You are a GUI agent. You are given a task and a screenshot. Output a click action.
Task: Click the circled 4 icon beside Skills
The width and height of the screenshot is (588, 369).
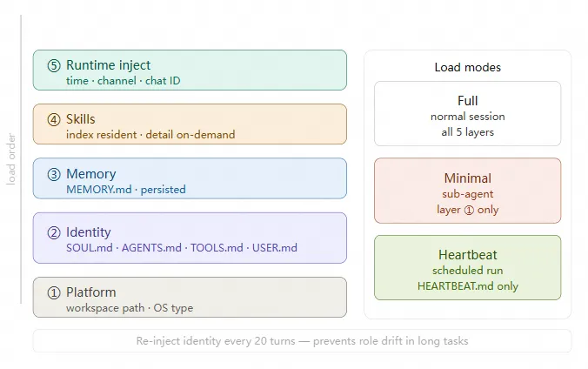pos(54,120)
